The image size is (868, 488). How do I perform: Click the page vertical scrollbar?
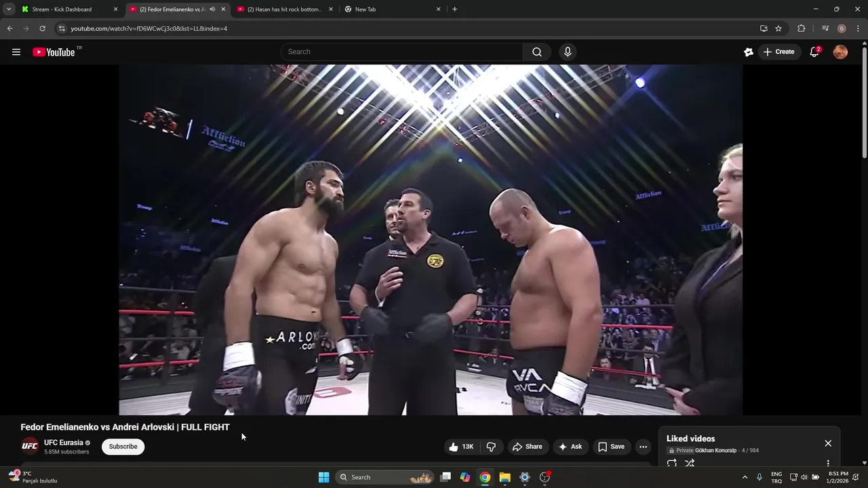pos(864,102)
